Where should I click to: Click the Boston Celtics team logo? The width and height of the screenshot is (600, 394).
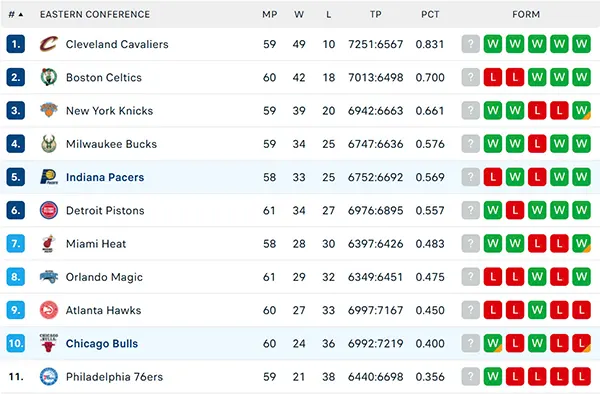click(49, 77)
